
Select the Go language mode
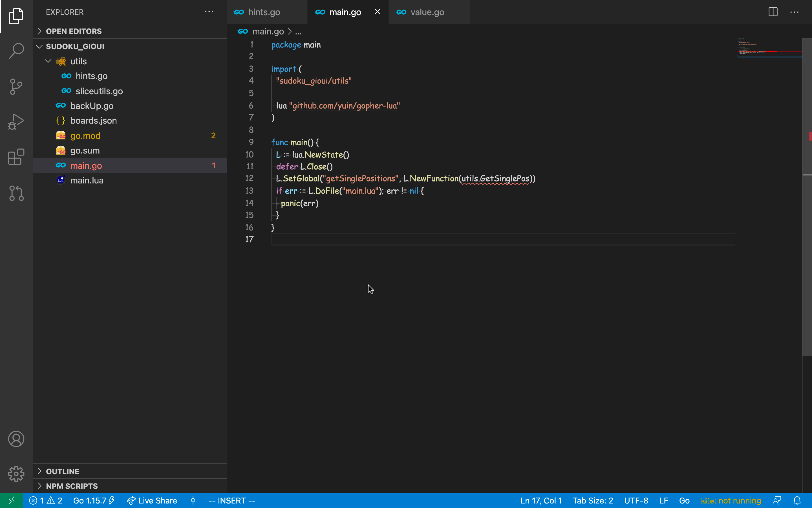click(x=684, y=501)
